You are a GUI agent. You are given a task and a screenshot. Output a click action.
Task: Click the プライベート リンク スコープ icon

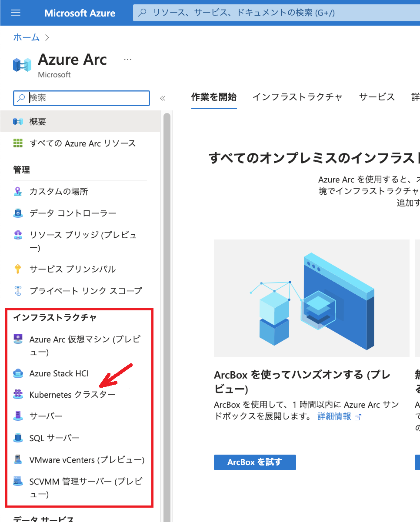pos(18,291)
